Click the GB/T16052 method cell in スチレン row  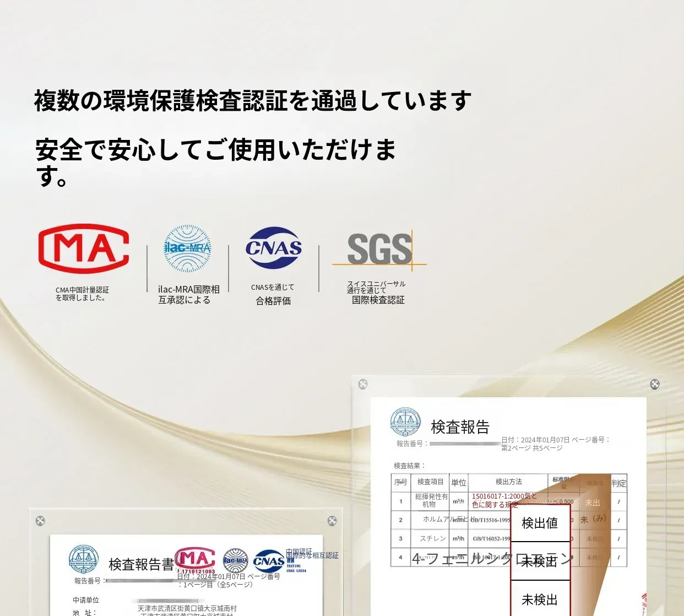(x=491, y=539)
